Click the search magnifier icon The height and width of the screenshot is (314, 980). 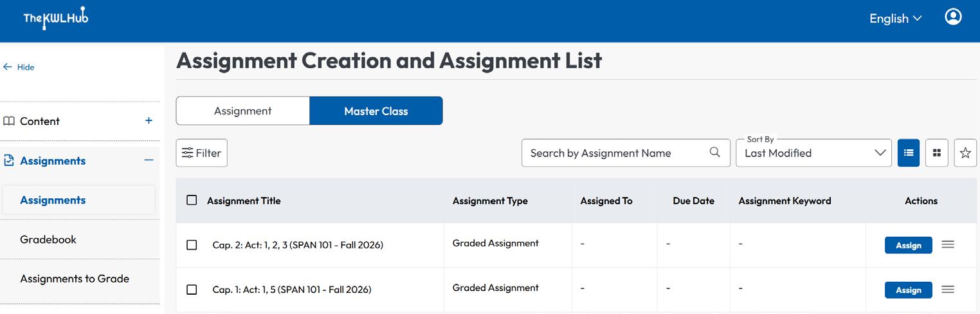[715, 152]
